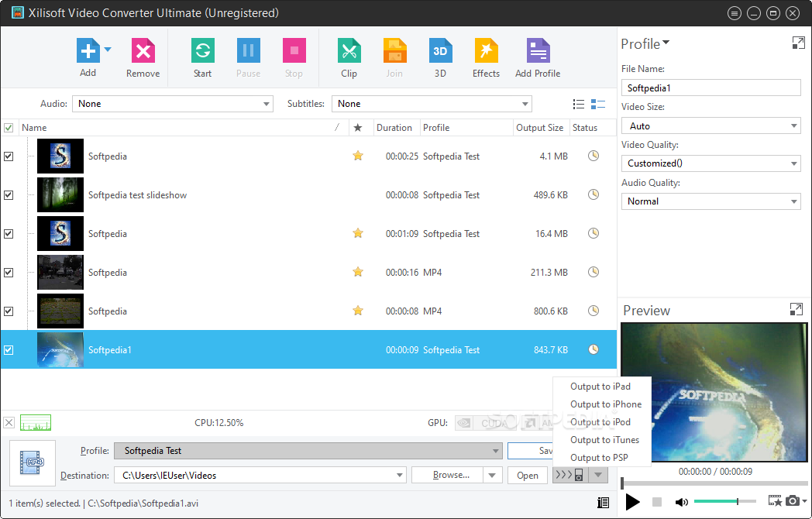The image size is (812, 519).
Task: Click the Save As button
Action: tap(531, 451)
